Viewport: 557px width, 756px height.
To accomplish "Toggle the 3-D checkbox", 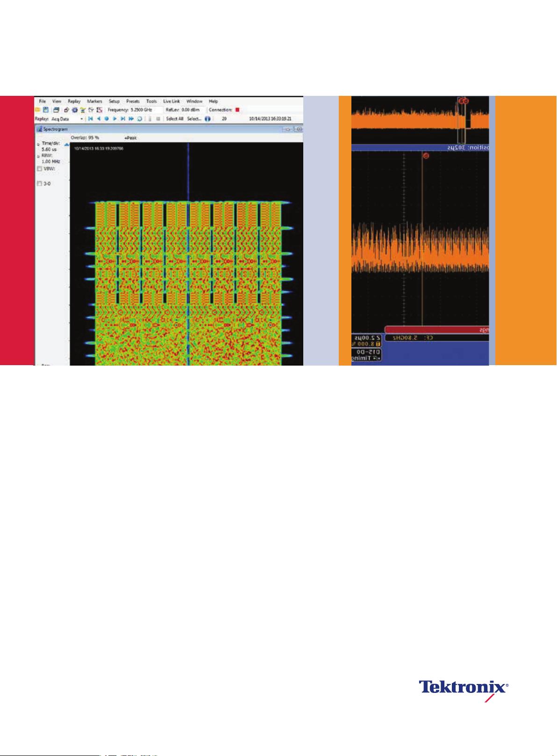I will 40,184.
